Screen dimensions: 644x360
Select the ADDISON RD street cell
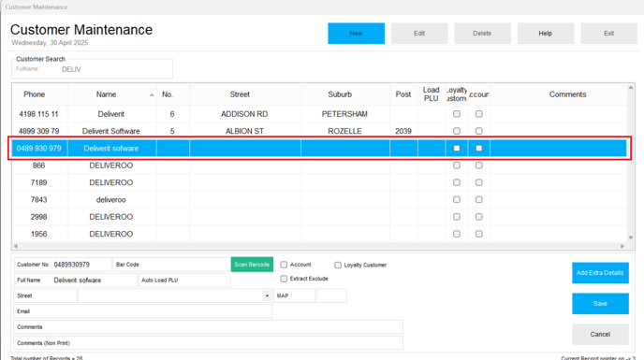[x=245, y=114]
